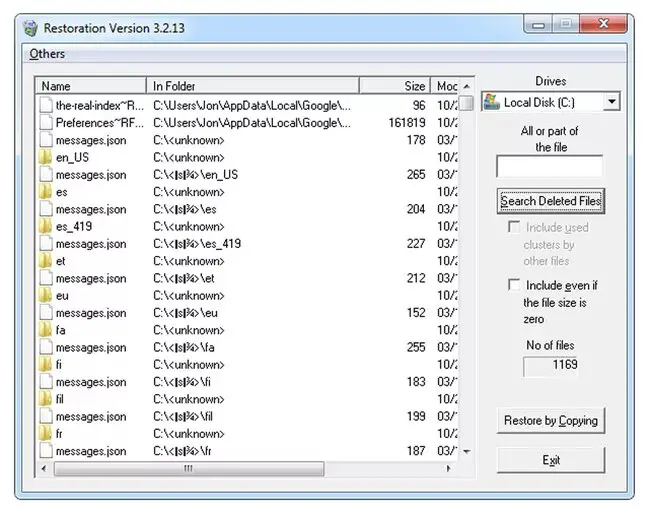
Task: Click the vertical scrollbar down arrow
Action: (466, 451)
